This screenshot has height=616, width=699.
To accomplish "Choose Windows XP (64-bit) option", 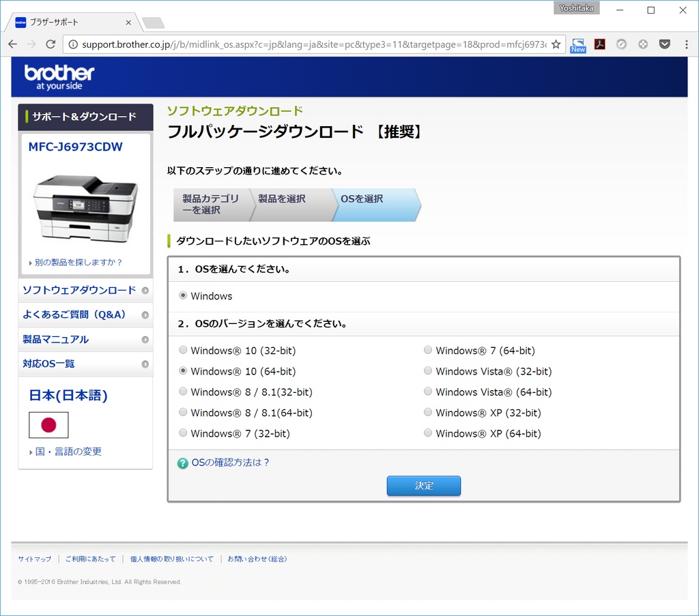I will point(428,433).
